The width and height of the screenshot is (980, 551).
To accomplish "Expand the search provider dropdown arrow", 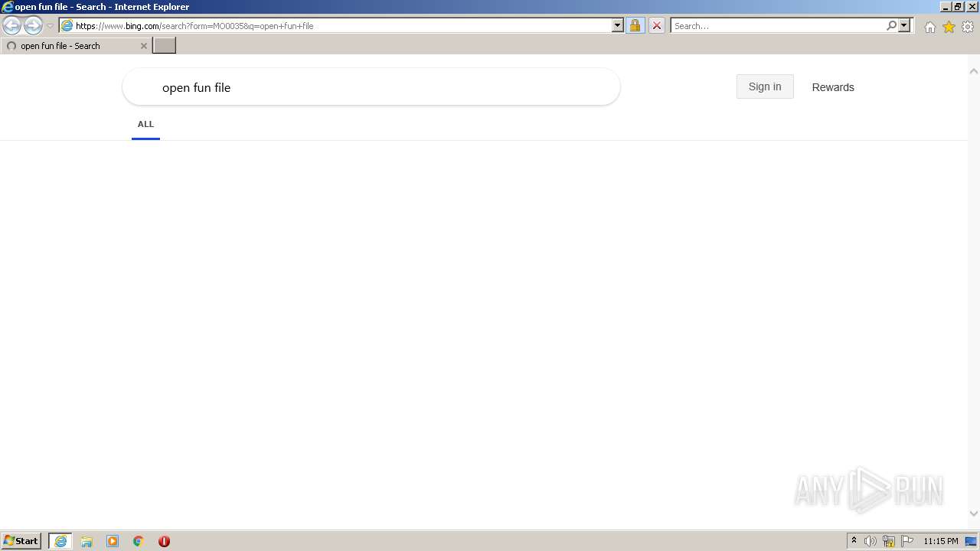I will (904, 25).
